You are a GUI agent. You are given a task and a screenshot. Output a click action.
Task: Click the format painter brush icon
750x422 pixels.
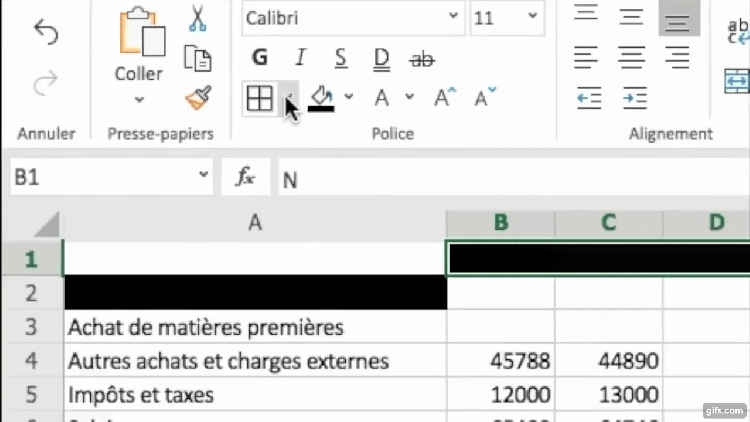point(197,98)
